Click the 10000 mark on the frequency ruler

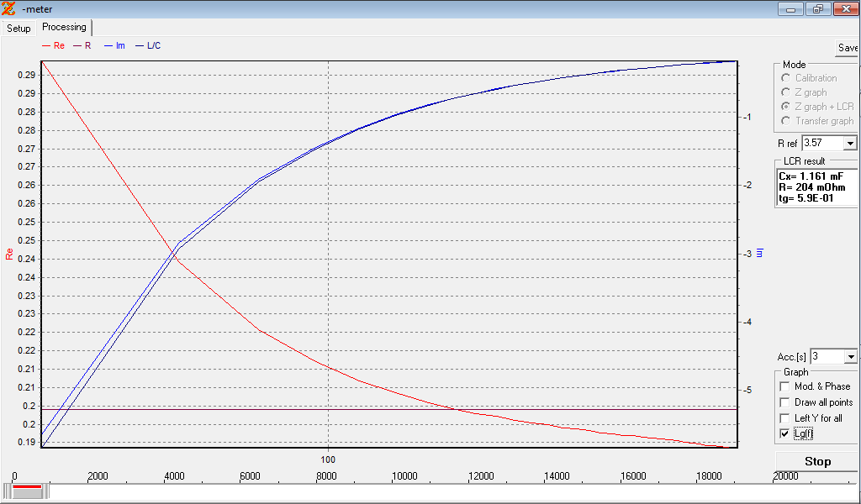(404, 476)
